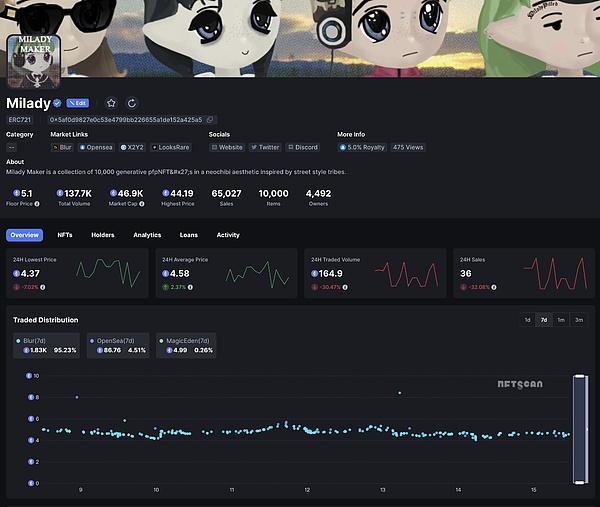This screenshot has width=600, height=507.
Task: Copy the contract address using the copy icon
Action: (210, 120)
